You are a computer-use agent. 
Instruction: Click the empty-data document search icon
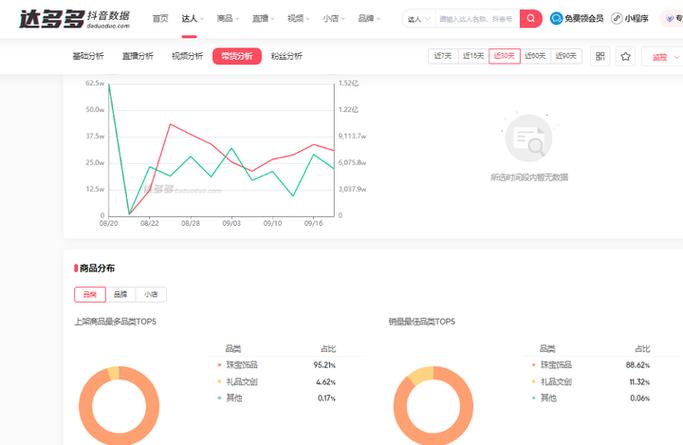click(x=528, y=139)
